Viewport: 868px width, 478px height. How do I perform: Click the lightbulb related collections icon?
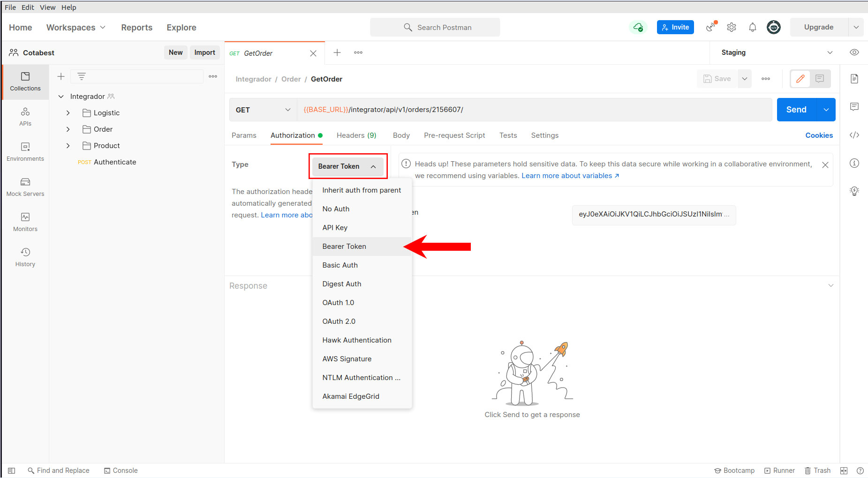[854, 191]
